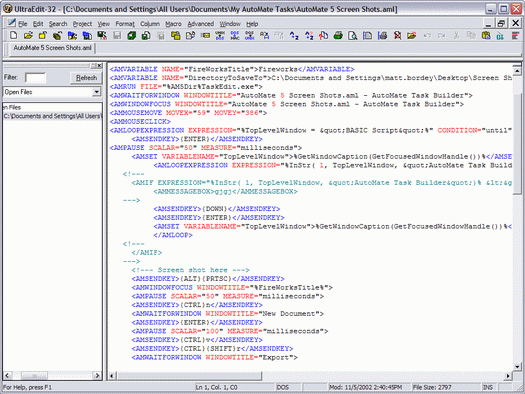
Task: Click the UltraEdit document icon left of File
Action: [11, 23]
